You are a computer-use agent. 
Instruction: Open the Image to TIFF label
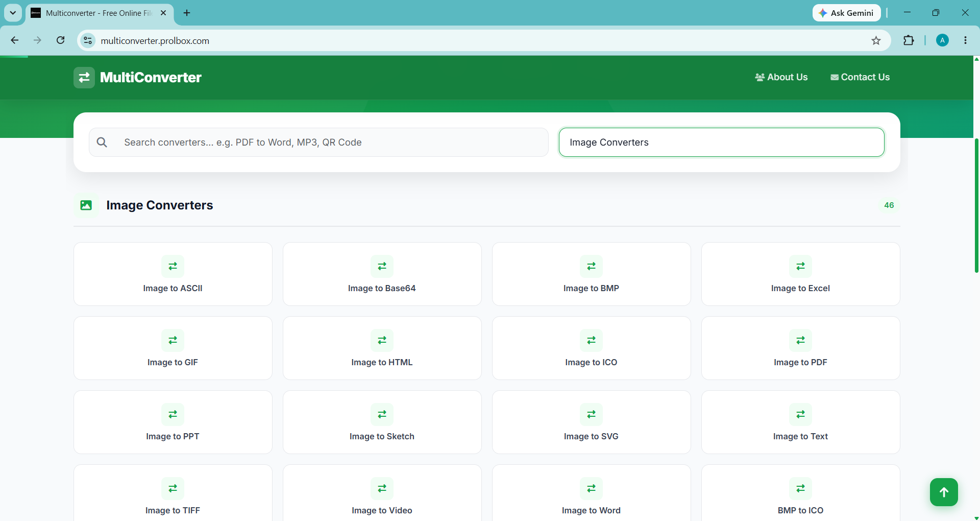(x=173, y=511)
